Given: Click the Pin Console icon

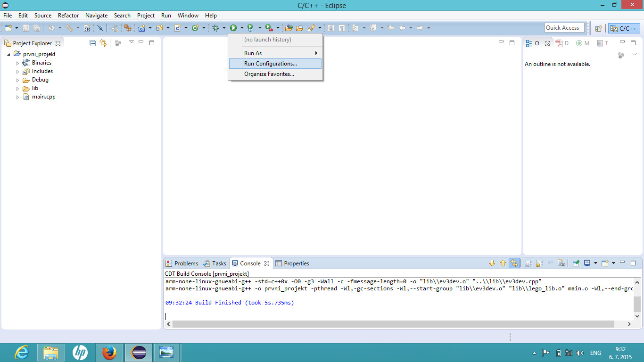Looking at the screenshot, I should tap(576, 263).
